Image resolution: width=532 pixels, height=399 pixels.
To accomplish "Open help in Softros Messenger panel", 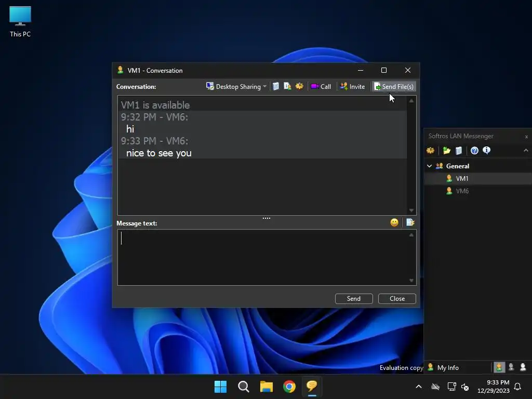I will click(474, 150).
